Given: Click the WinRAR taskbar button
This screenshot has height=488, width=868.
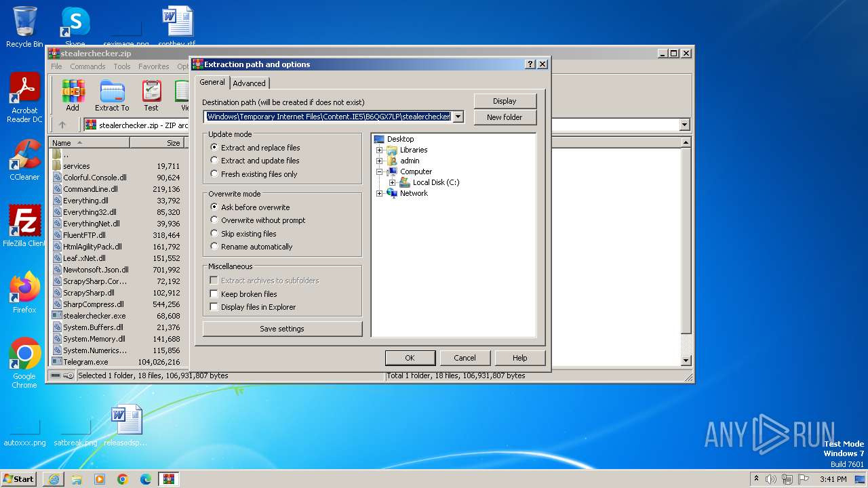Looking at the screenshot, I should tap(169, 479).
